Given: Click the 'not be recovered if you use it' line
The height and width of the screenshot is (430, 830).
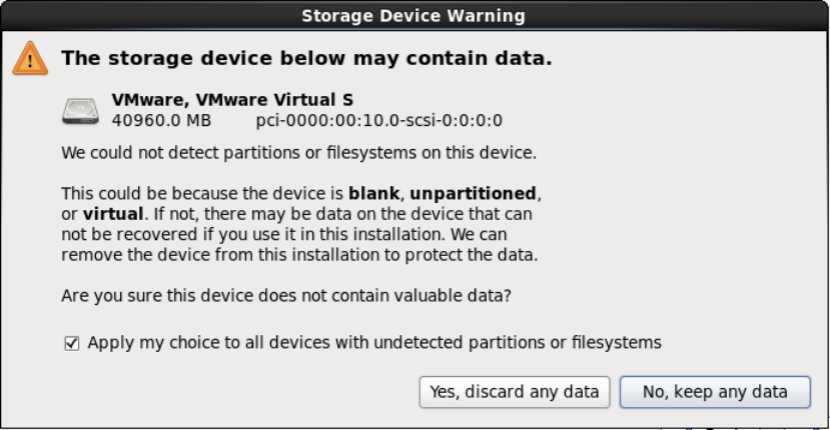Looking at the screenshot, I should (x=284, y=234).
